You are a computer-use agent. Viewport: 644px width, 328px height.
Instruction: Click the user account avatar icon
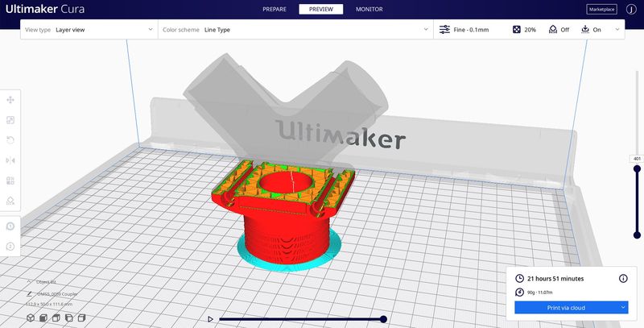(631, 10)
